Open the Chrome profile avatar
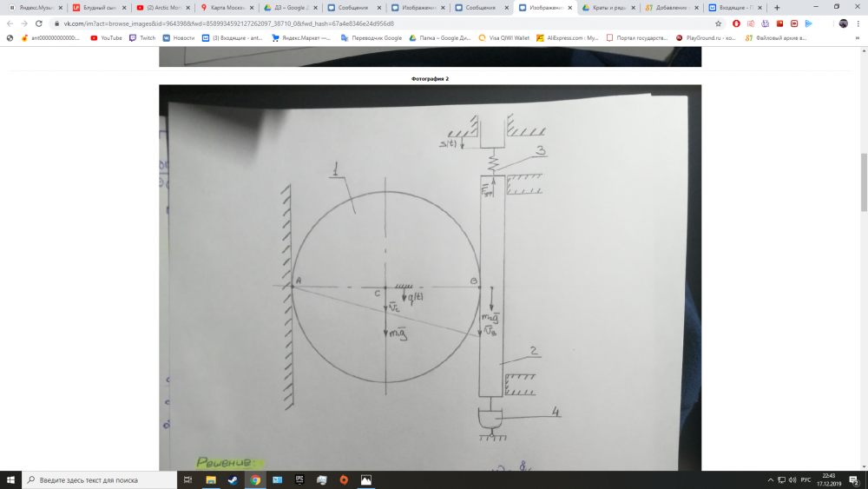 [843, 23]
